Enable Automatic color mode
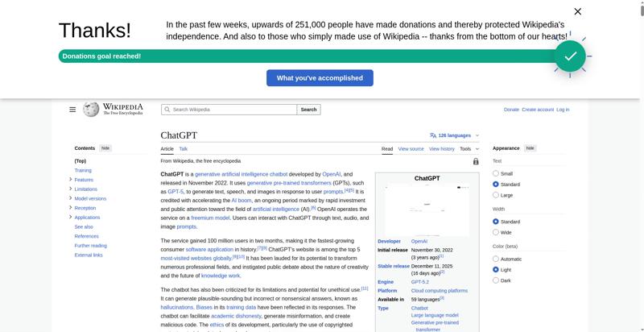Viewport: 644px width, 332px height. [496, 259]
